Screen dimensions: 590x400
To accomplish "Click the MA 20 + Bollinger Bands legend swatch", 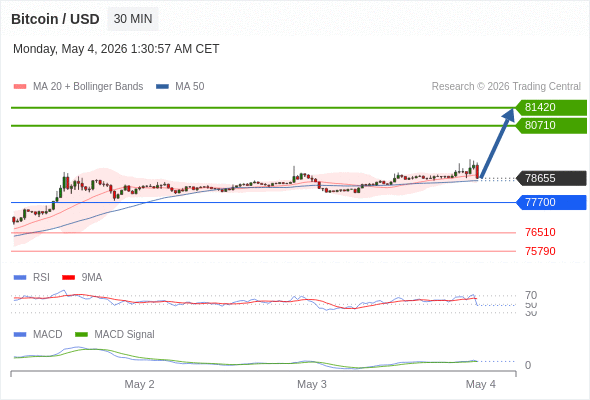I will [x=20, y=87].
